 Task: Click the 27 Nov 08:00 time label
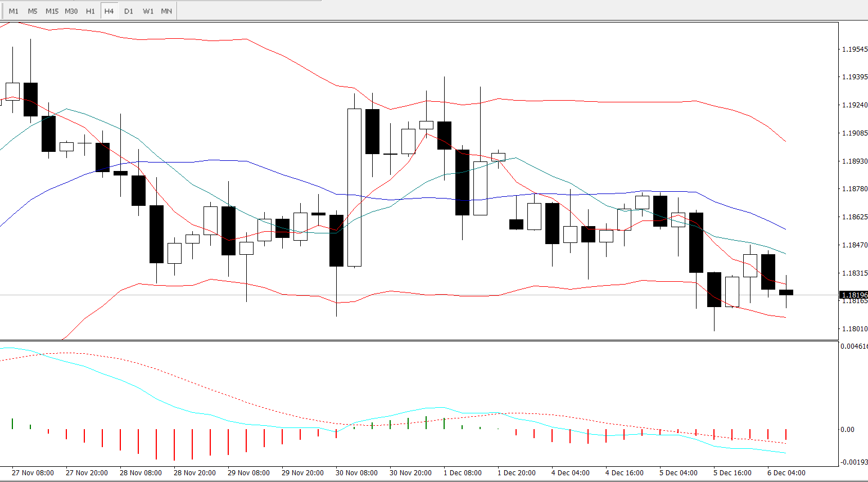[x=33, y=472]
